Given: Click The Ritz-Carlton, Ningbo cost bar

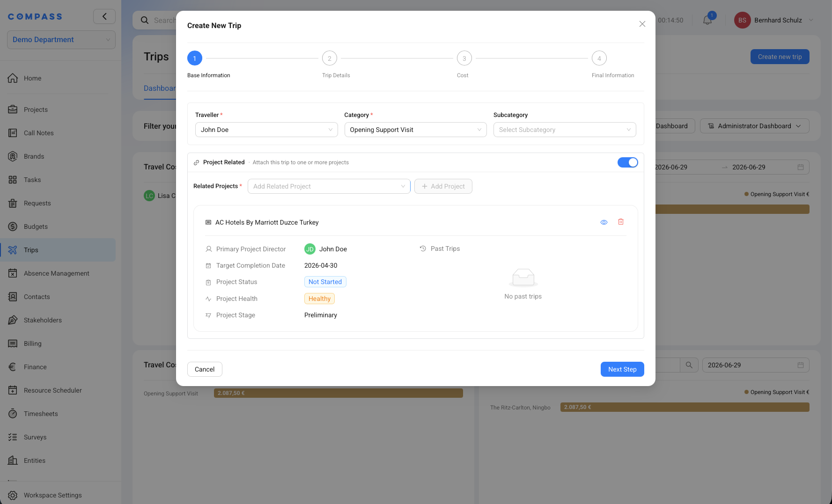Looking at the screenshot, I should tap(685, 407).
